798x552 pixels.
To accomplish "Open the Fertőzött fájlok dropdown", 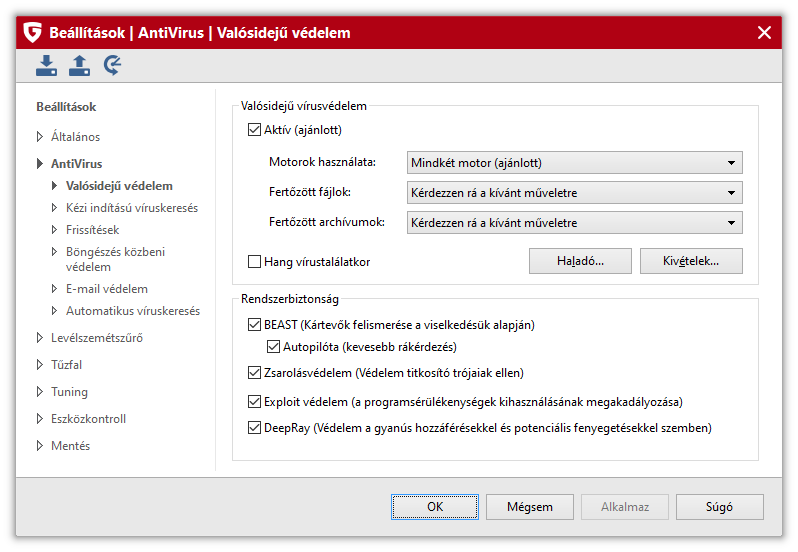I will (575, 193).
